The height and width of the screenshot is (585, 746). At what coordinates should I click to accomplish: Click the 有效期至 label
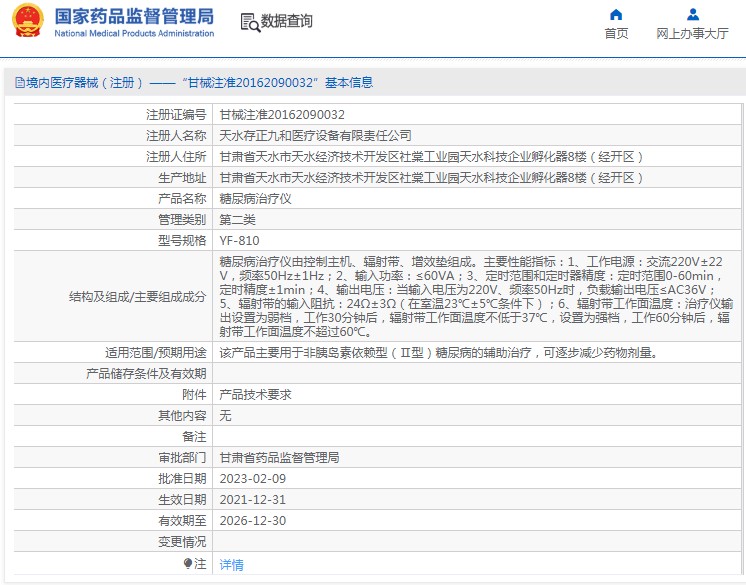coord(182,521)
